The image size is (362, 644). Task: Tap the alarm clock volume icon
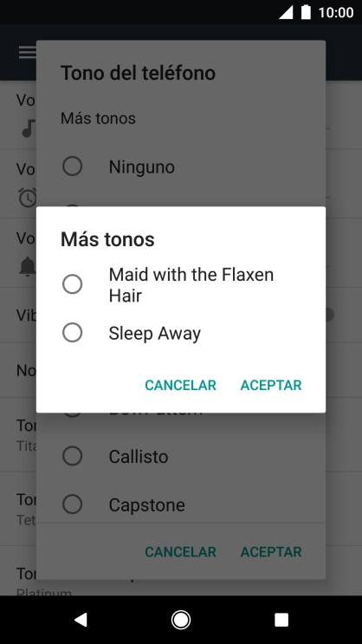[28, 197]
